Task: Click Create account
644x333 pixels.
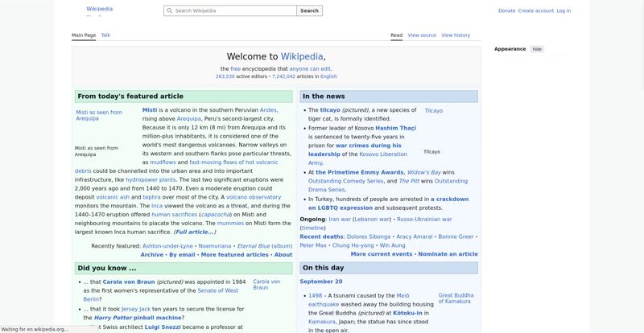Action: coord(535,10)
